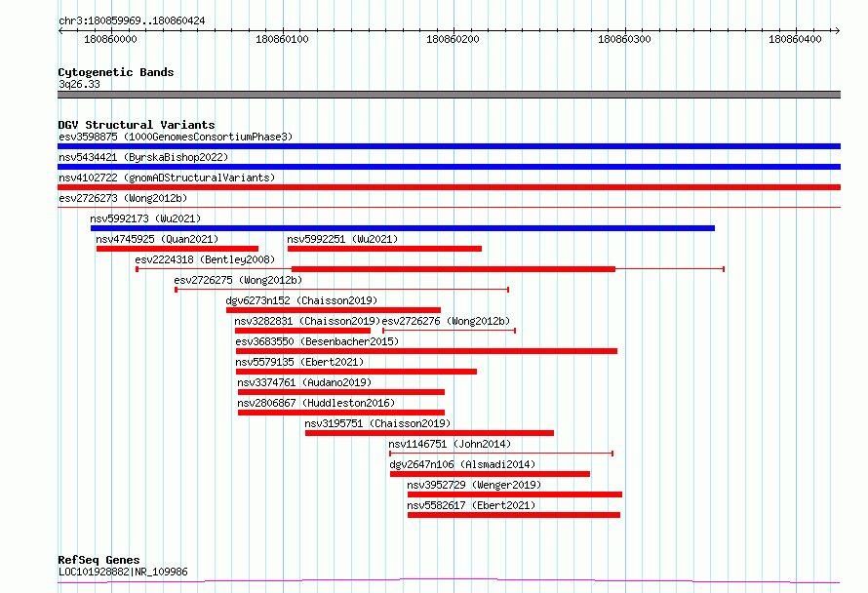Viewport: 868px width, 593px height.
Task: Open the nsv3952729 (Wenger2019) label
Action: tap(474, 485)
